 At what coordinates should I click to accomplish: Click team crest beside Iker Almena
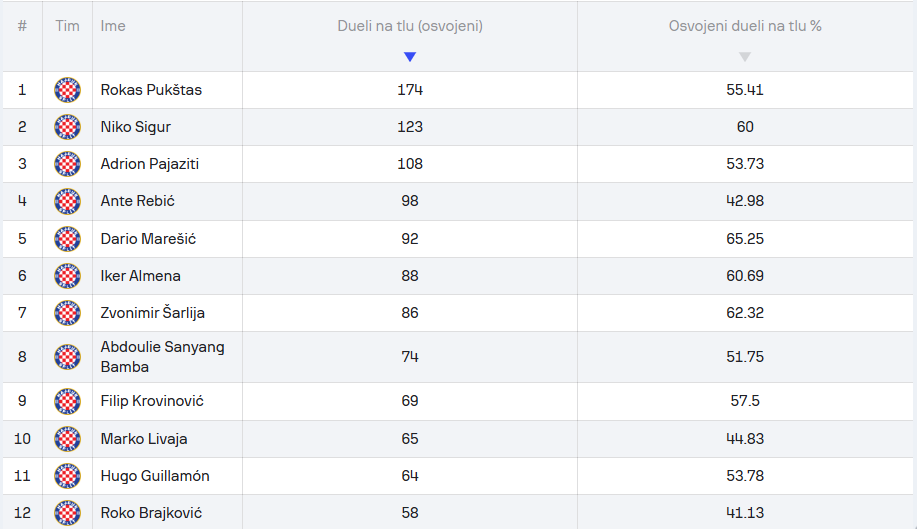point(67,276)
